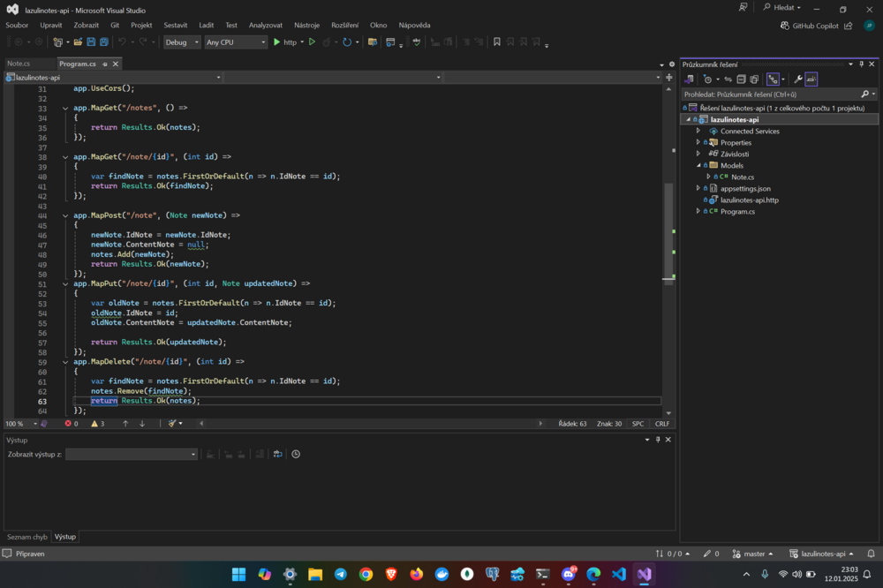Click the search magnifier in Solution Explorer
Viewport: 883px width, 588px height.
[x=865, y=94]
